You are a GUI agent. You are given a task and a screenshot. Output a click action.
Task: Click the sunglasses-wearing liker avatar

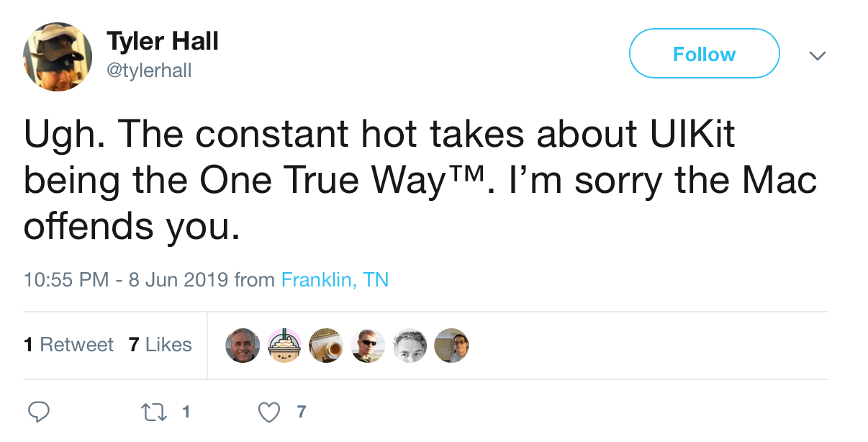(x=368, y=346)
